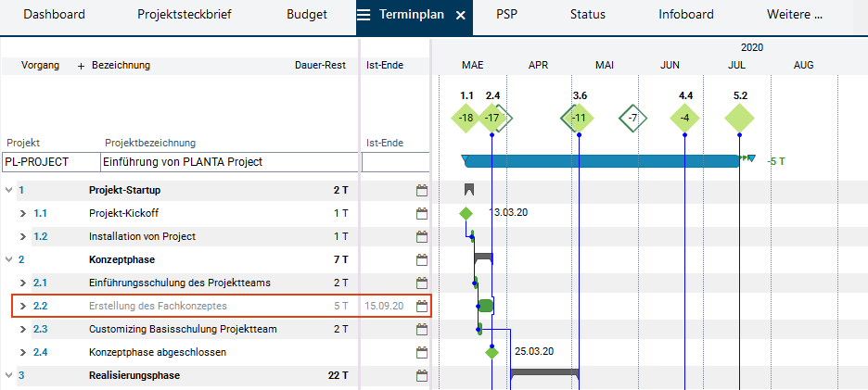Select milestone 5.2 green diamond
This screenshot has height=390, width=868.
point(740,118)
